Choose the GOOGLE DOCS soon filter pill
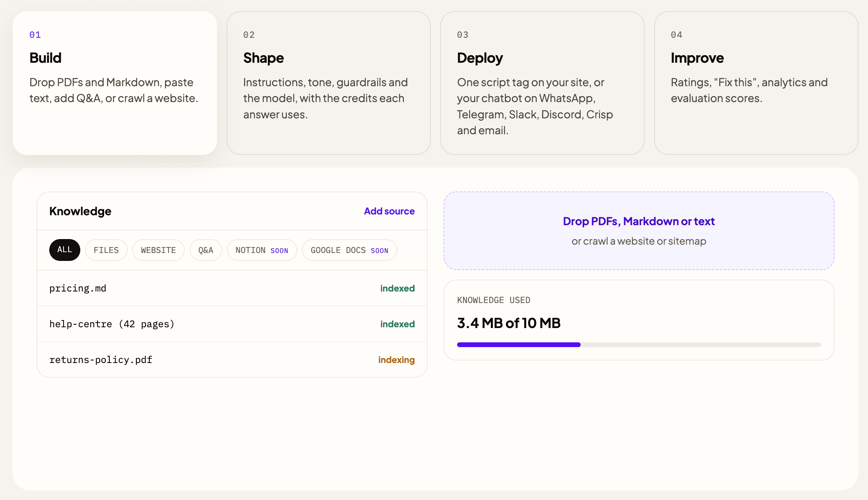Screen dimensions: 868x500 (x=349, y=250)
